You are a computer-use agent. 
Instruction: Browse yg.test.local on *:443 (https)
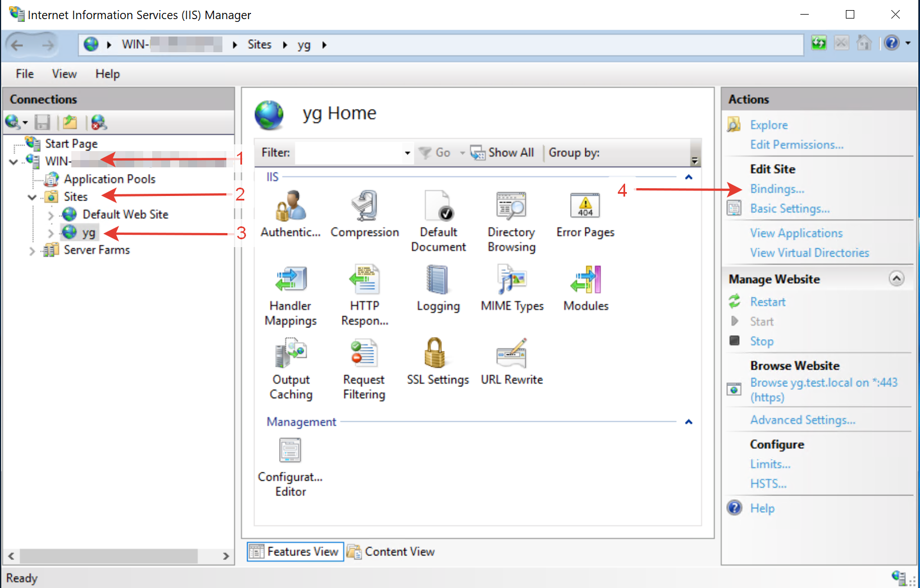(x=824, y=389)
